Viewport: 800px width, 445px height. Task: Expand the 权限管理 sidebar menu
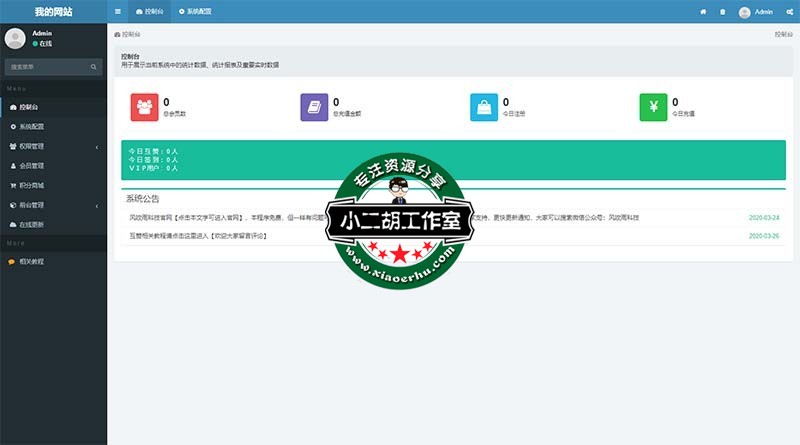pos(53,146)
